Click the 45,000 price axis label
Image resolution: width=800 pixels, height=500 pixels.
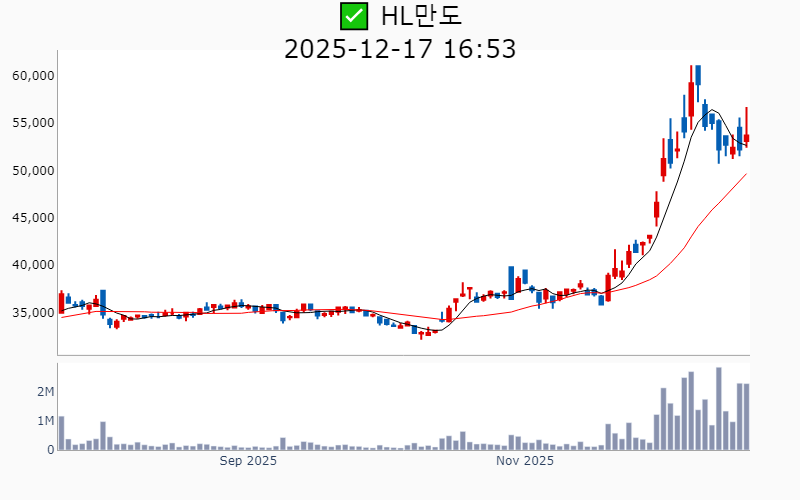tap(33, 218)
